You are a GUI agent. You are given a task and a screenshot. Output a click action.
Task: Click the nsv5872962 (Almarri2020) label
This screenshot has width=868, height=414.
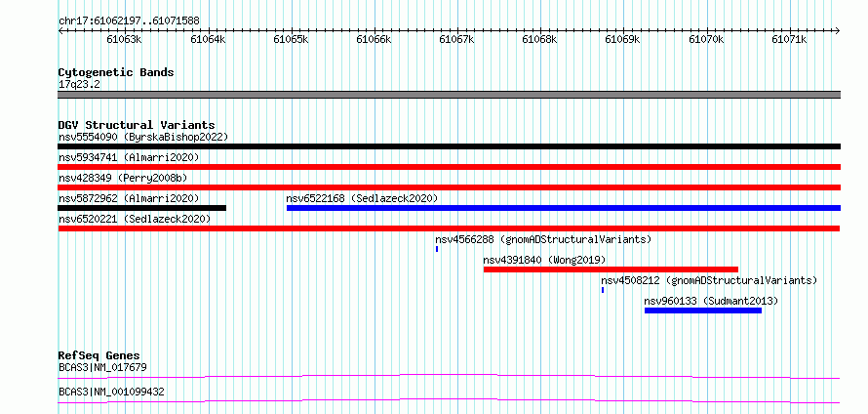coord(129,198)
